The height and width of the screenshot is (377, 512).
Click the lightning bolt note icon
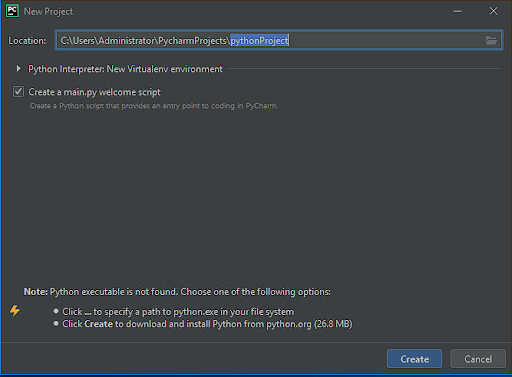tap(15, 311)
